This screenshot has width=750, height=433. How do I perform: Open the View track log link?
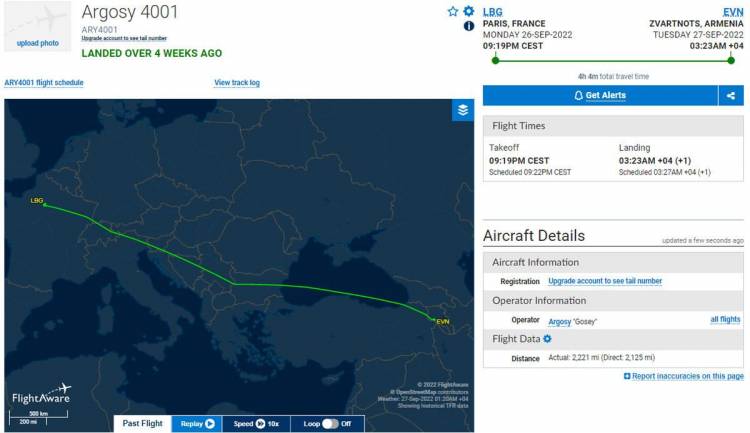point(237,82)
